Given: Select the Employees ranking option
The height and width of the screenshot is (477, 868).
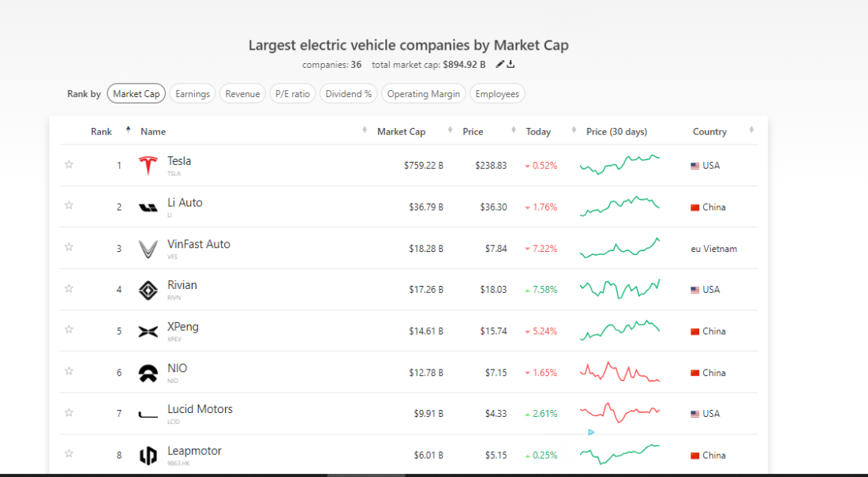Looking at the screenshot, I should click(497, 94).
